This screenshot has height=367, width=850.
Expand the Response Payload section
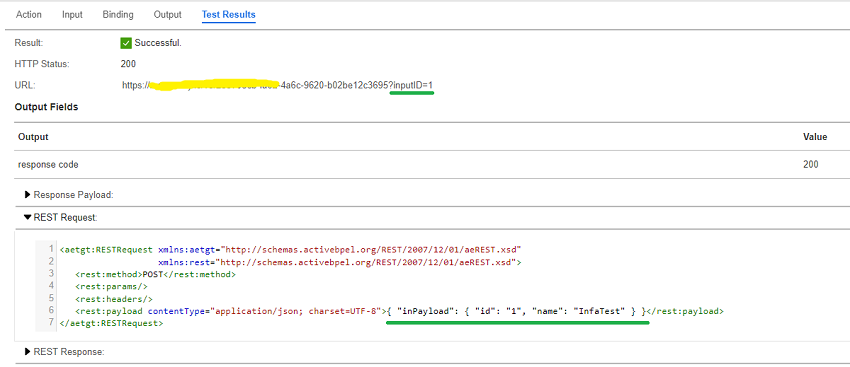(69, 195)
